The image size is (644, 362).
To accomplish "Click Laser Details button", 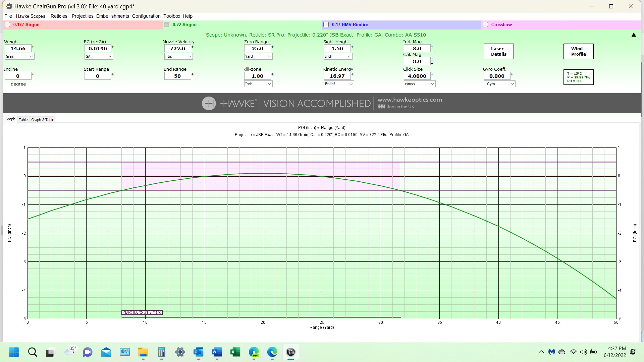I will pyautogui.click(x=498, y=51).
